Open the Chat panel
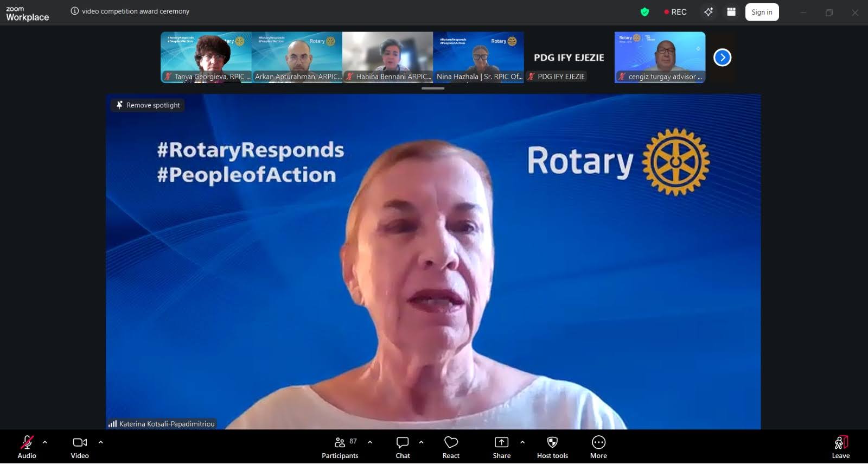868x464 pixels. click(x=403, y=447)
